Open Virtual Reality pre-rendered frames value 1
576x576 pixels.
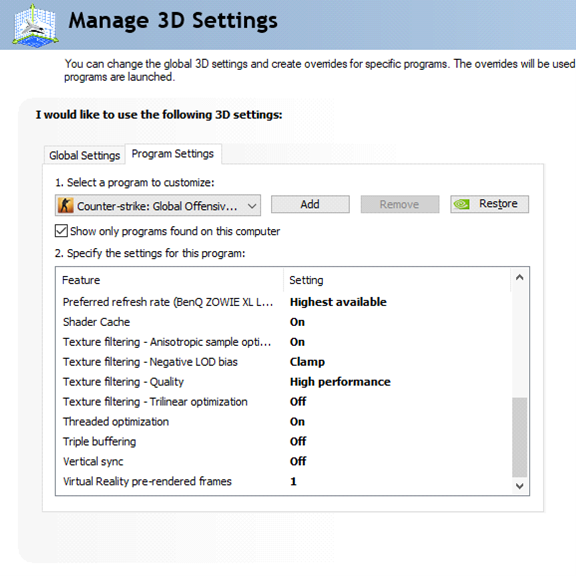tap(293, 481)
